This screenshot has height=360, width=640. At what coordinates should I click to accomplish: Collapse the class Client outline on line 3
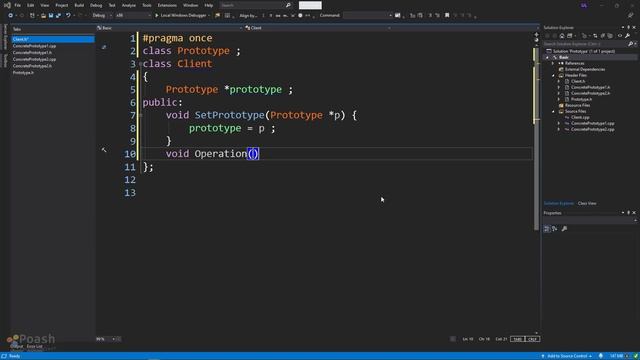(x=140, y=64)
